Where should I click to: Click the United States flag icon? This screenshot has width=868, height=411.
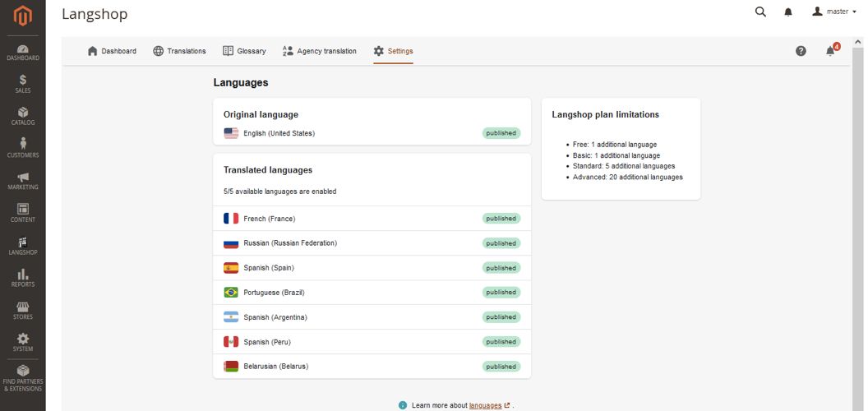(231, 133)
